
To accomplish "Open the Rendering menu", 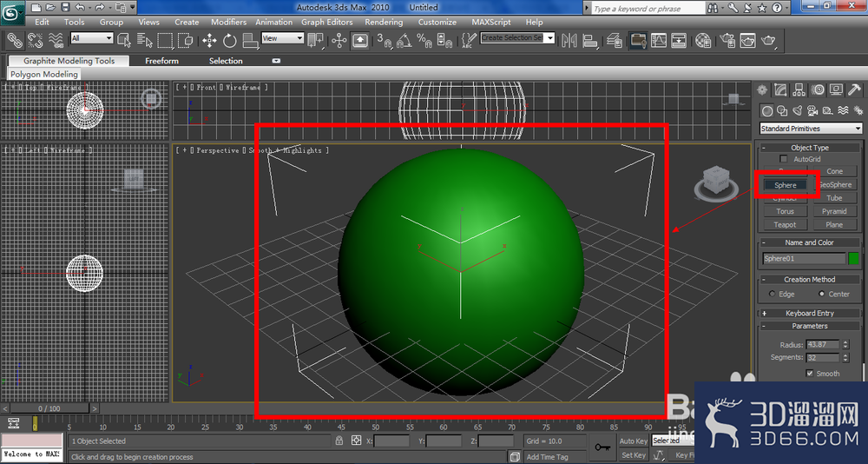I will click(x=384, y=23).
